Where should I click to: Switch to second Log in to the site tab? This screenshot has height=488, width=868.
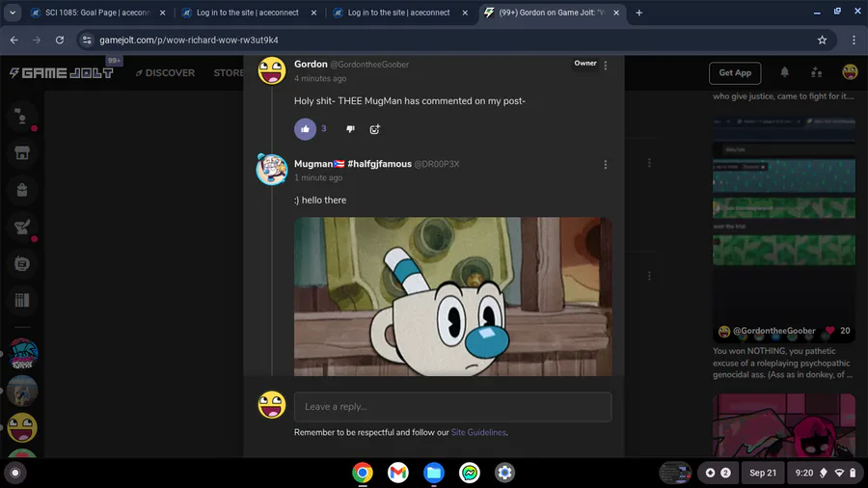[398, 13]
